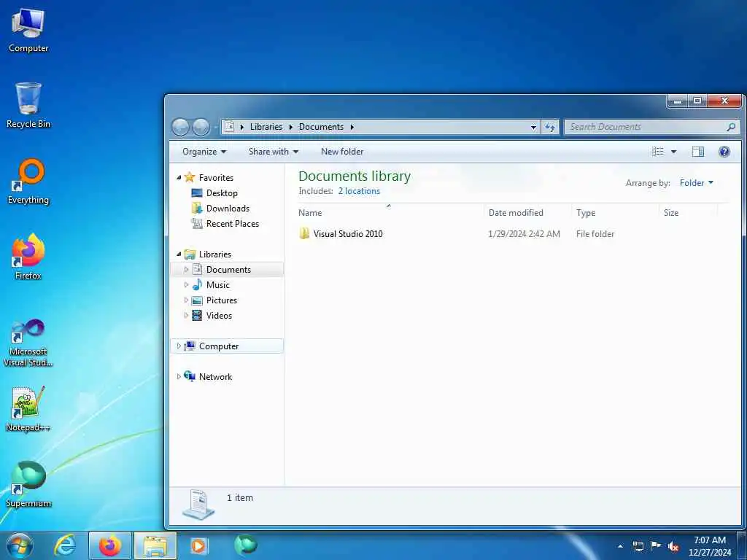The height and width of the screenshot is (560, 747).
Task: Sort by the Name column header
Action: [389, 213]
